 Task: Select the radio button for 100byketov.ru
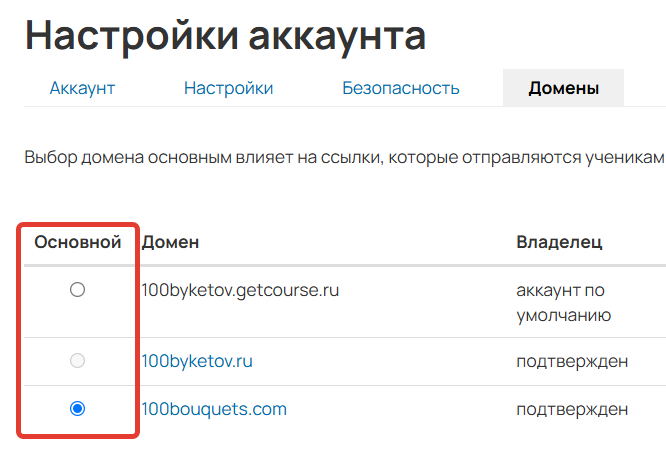click(77, 360)
